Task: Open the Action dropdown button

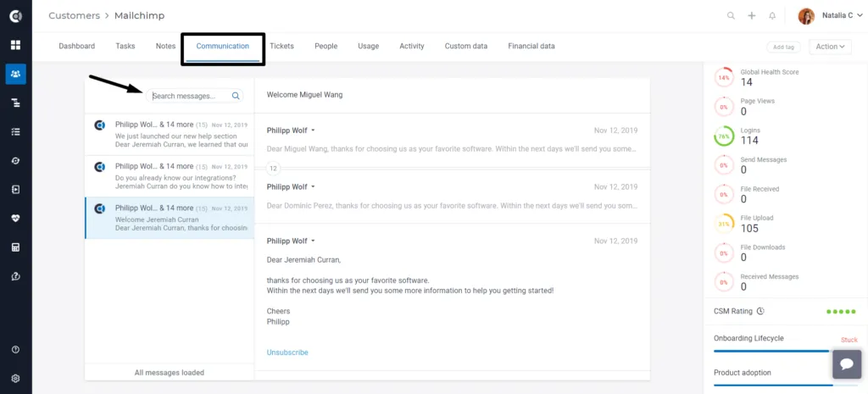Action: [x=830, y=47]
